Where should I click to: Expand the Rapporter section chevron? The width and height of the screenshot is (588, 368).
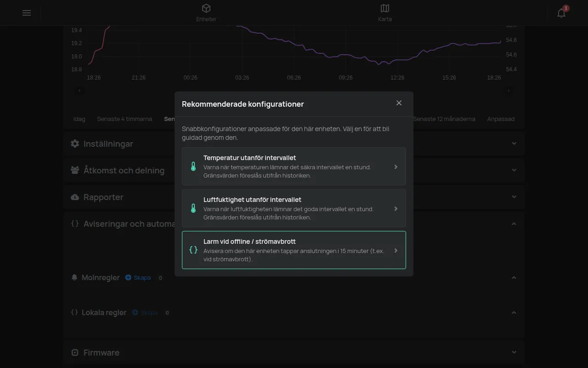click(514, 197)
